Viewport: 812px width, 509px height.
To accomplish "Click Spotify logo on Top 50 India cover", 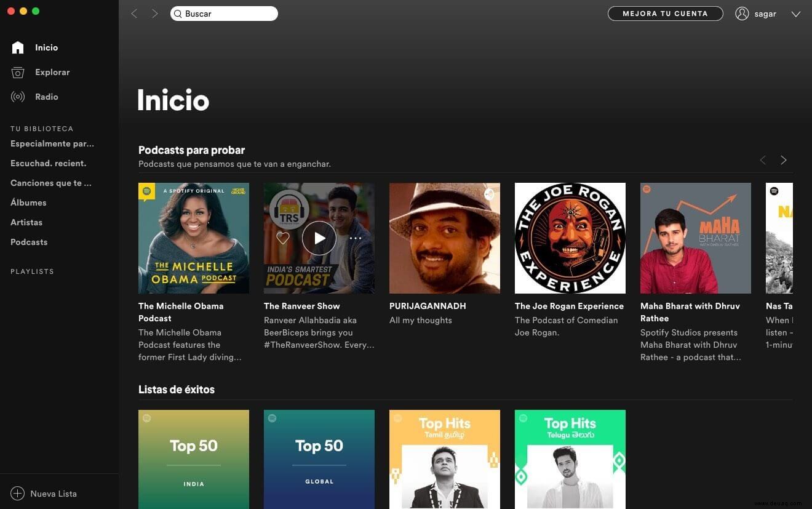I will (x=146, y=419).
